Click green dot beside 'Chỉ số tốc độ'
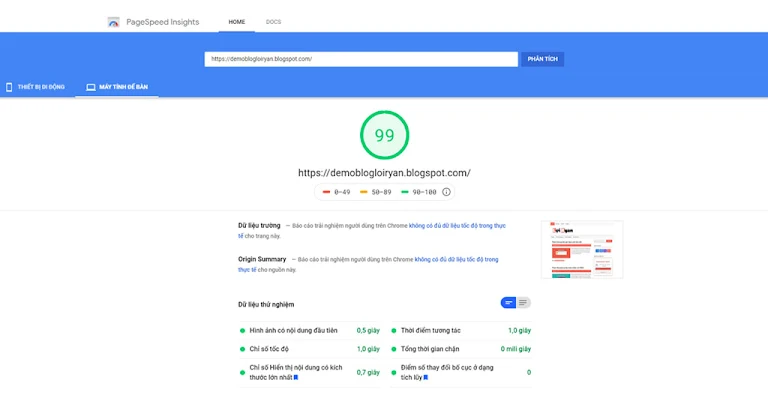The height and width of the screenshot is (404, 768). [x=242, y=349]
